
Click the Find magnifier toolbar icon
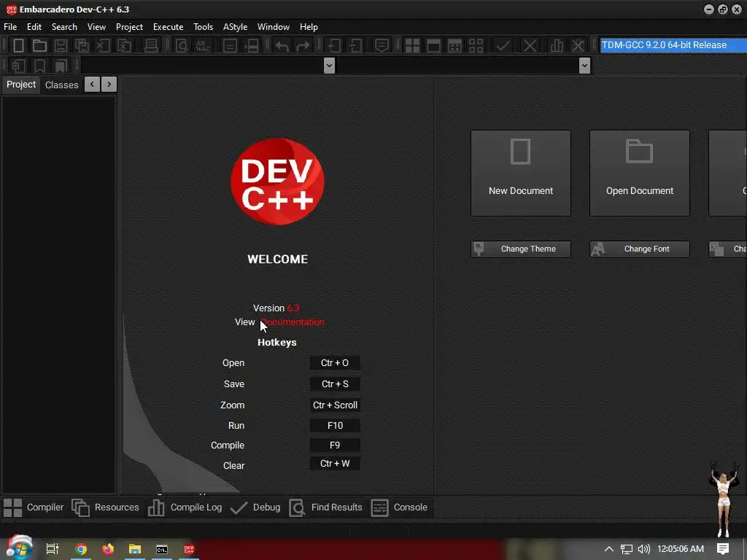point(182,46)
